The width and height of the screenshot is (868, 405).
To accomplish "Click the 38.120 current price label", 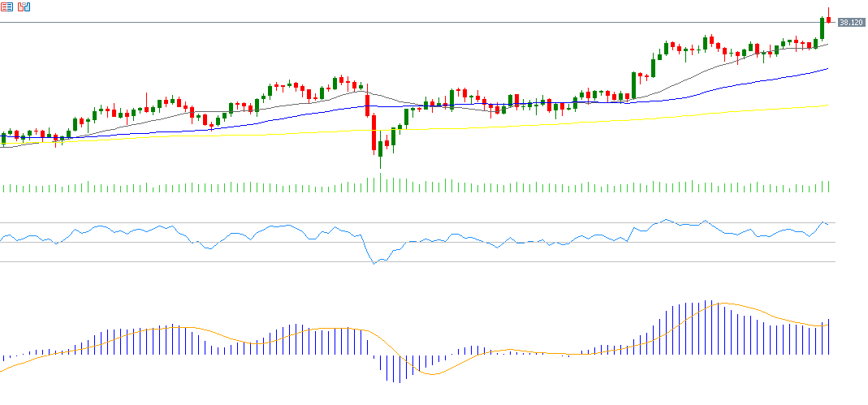I will (850, 23).
